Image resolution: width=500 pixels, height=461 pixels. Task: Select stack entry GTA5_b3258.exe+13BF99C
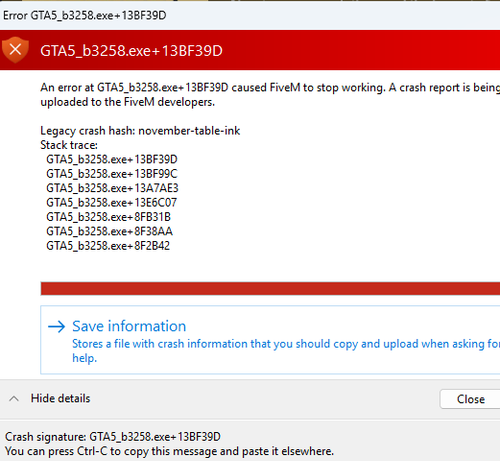pyautogui.click(x=112, y=174)
